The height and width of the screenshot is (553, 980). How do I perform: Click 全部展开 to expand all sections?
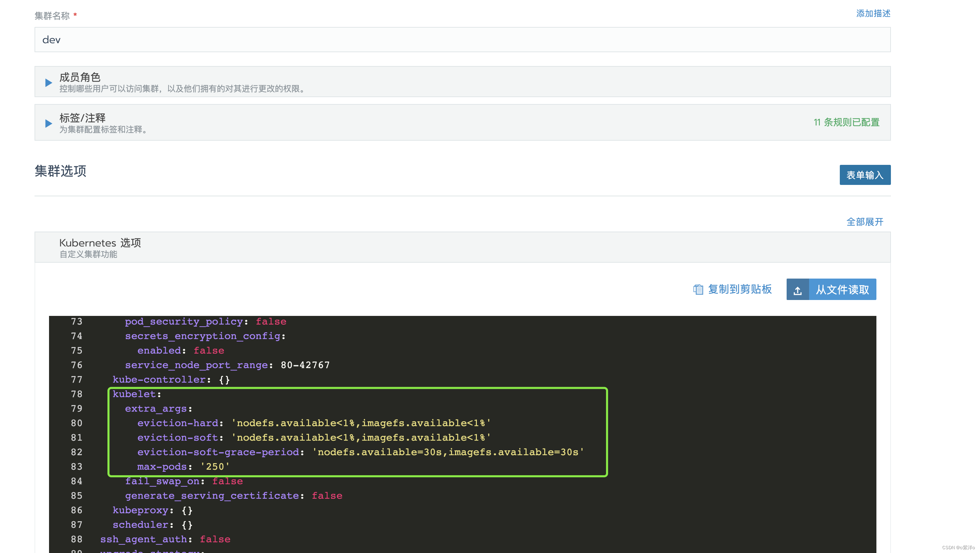coord(864,222)
